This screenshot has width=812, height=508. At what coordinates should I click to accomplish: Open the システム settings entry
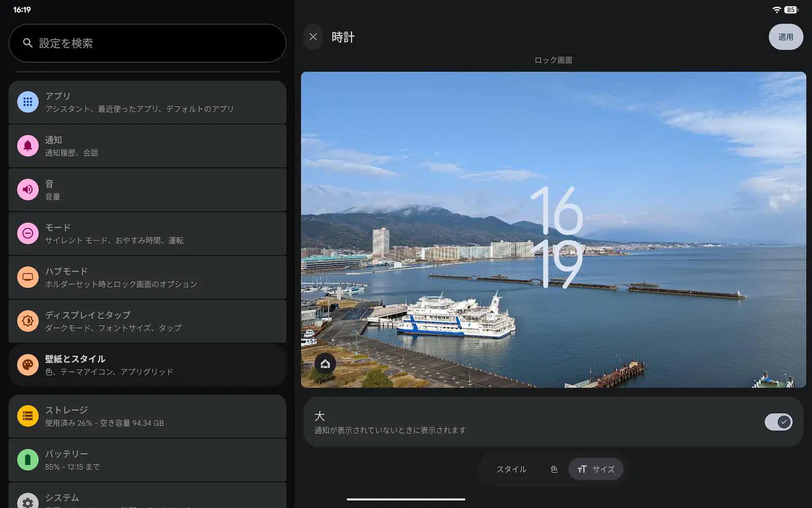[147, 496]
